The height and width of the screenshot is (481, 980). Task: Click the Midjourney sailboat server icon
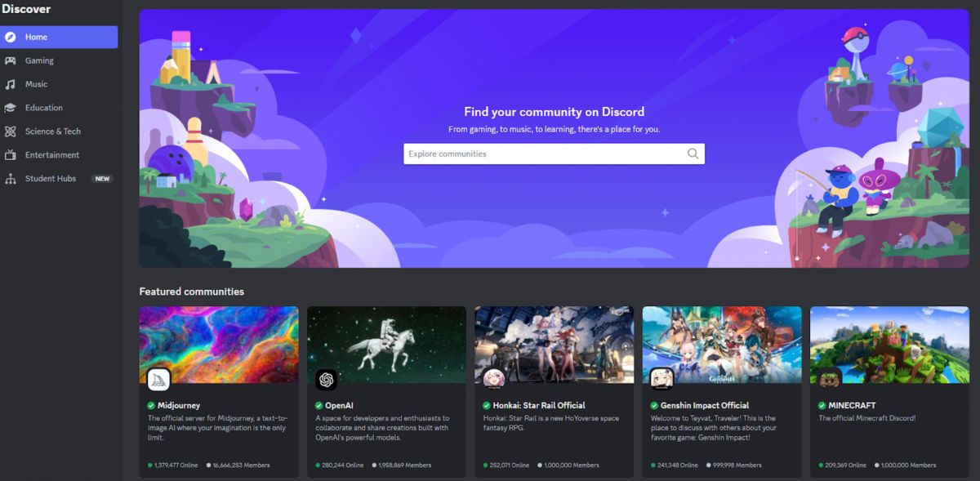tap(158, 379)
